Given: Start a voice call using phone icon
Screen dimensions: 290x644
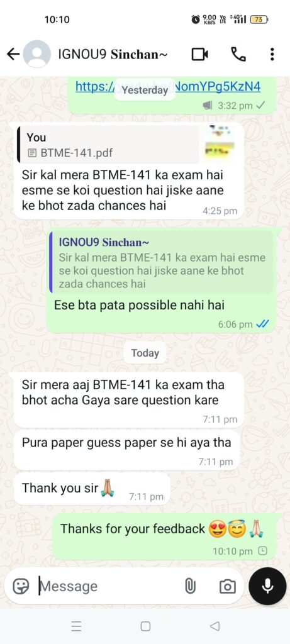Looking at the screenshot, I should click(x=238, y=54).
